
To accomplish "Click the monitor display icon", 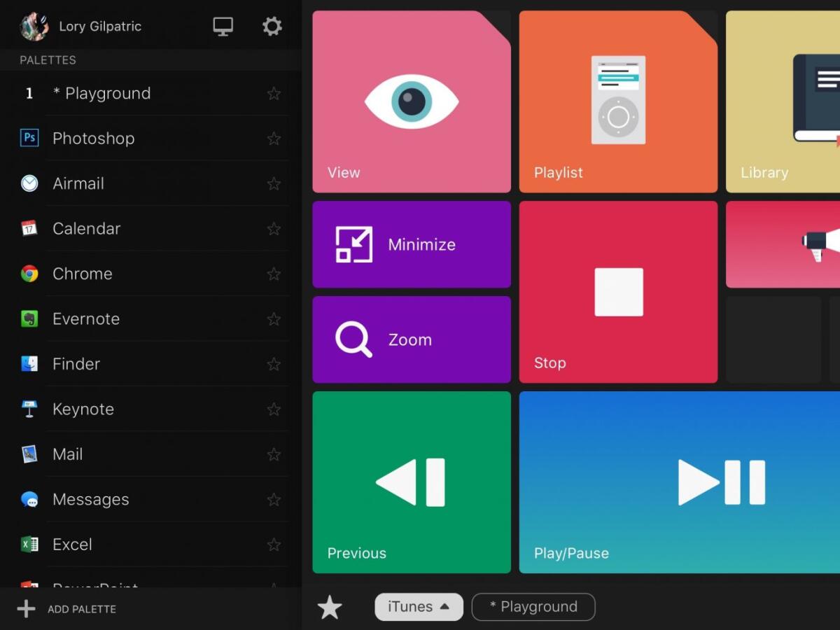I will [223, 27].
